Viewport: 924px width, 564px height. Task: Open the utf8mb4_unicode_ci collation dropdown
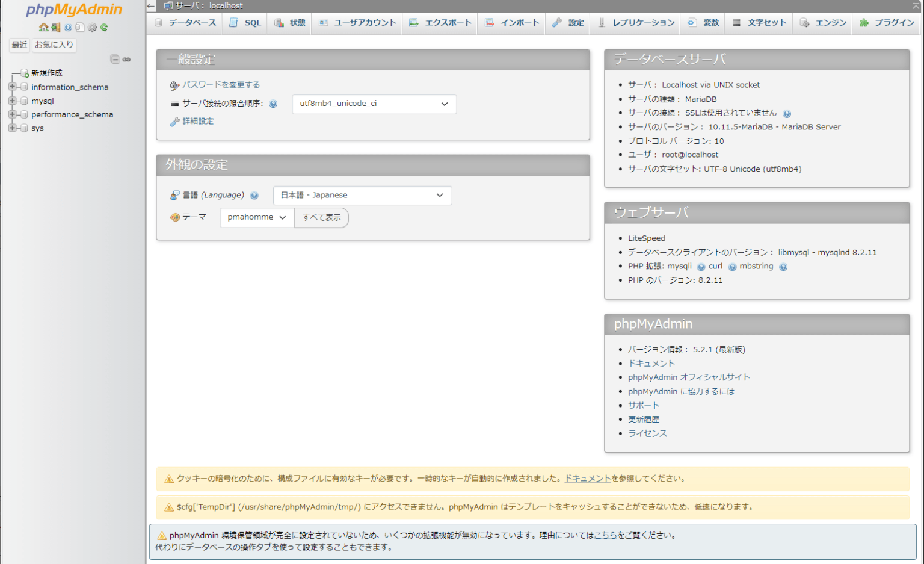click(x=374, y=104)
